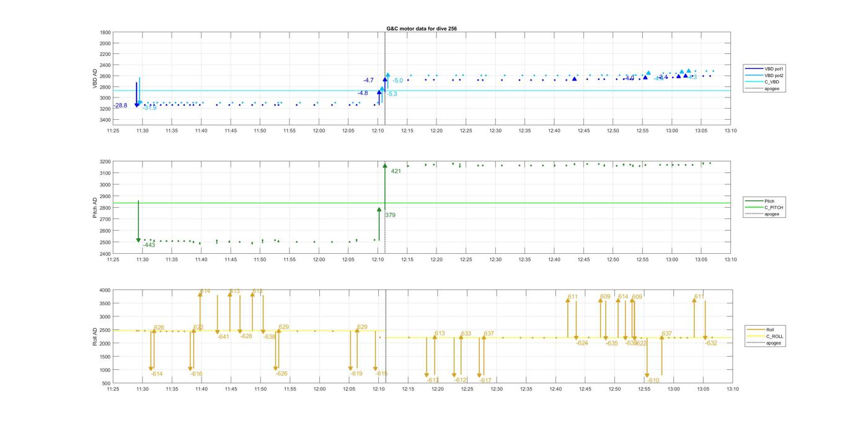The image size is (868, 430).
Task: Click the "Roll AD" y-axis label
Action: (95, 336)
